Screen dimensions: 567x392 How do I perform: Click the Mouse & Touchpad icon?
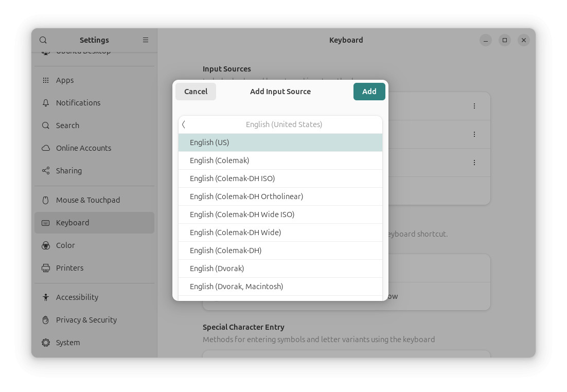(46, 200)
